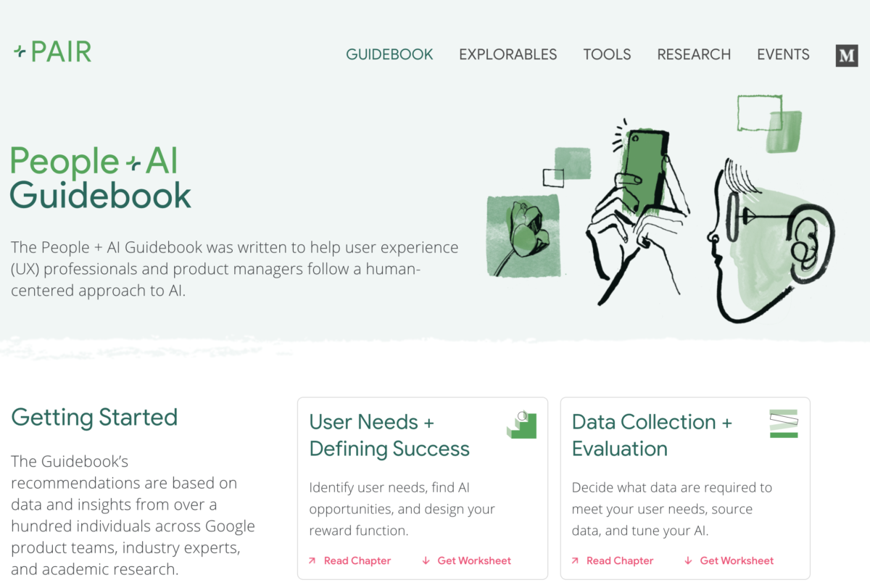Click the paragraph starting 'The Guidebook's'
Screen dimensions: 870x588
coord(133,515)
